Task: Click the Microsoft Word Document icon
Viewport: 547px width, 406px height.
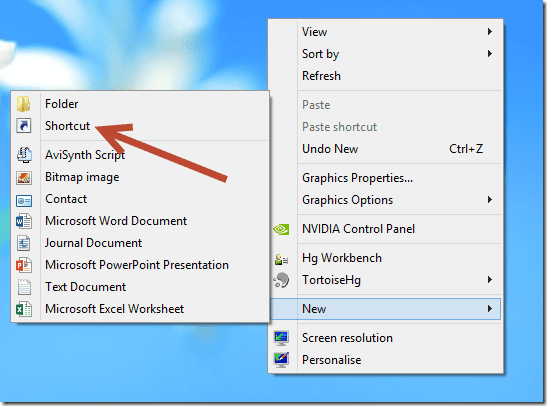Action: pyautogui.click(x=24, y=221)
